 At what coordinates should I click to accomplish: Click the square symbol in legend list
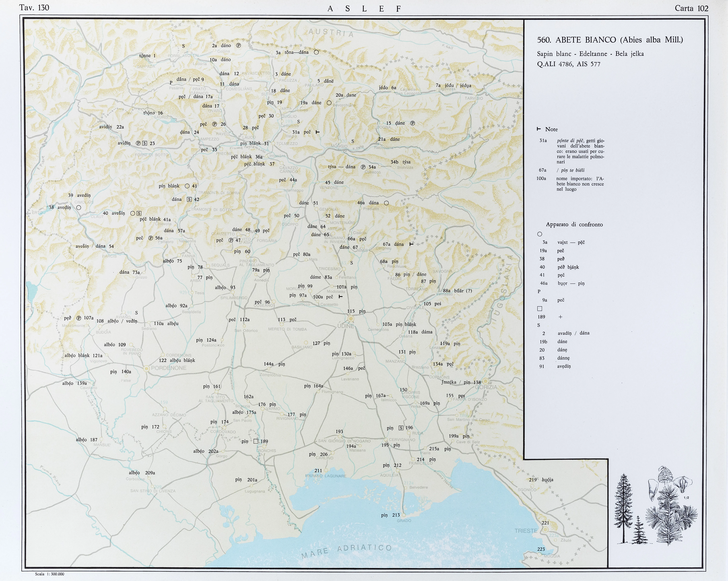click(540, 309)
